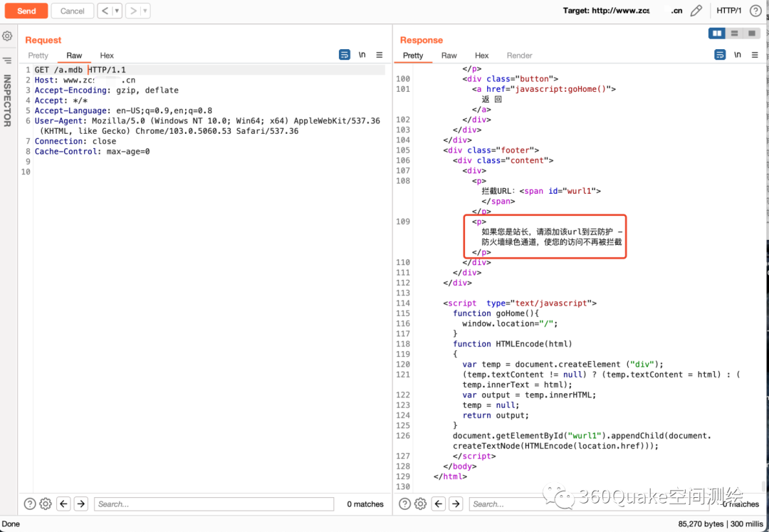Image resolution: width=769 pixels, height=532 pixels.
Task: Switch Request view to Hex tab
Action: (107, 56)
